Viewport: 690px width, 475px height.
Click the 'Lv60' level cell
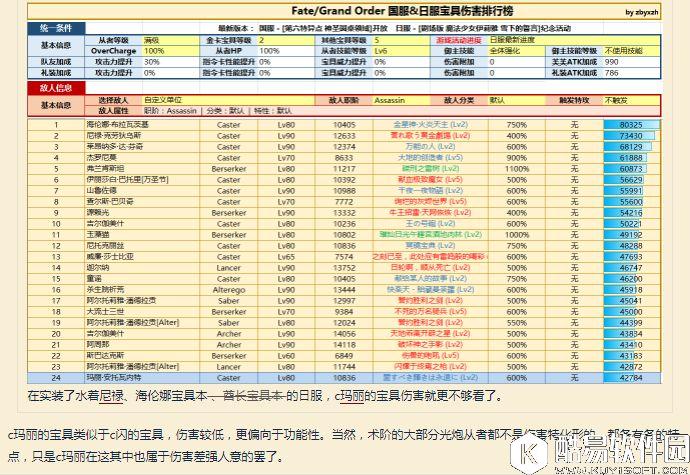[286, 356]
